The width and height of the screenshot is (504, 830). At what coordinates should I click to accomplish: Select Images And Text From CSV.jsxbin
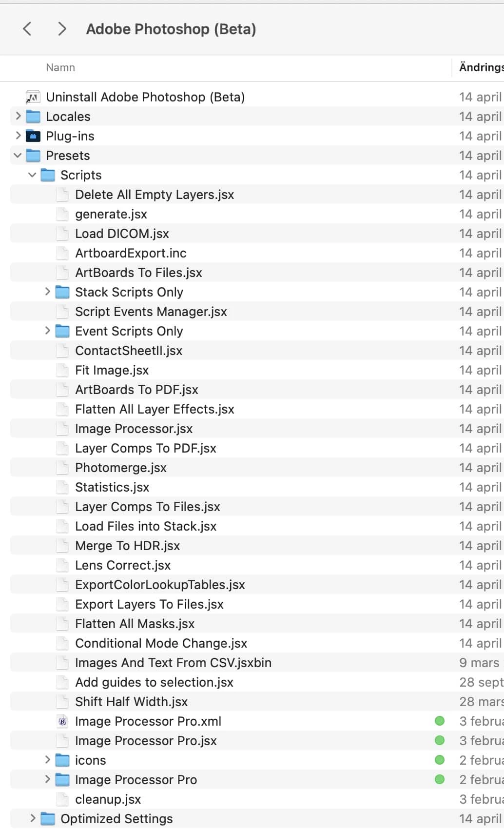173,663
